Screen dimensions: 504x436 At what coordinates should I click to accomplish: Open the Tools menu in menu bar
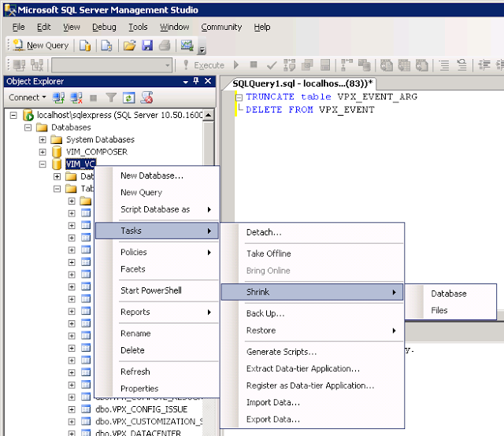point(138,27)
